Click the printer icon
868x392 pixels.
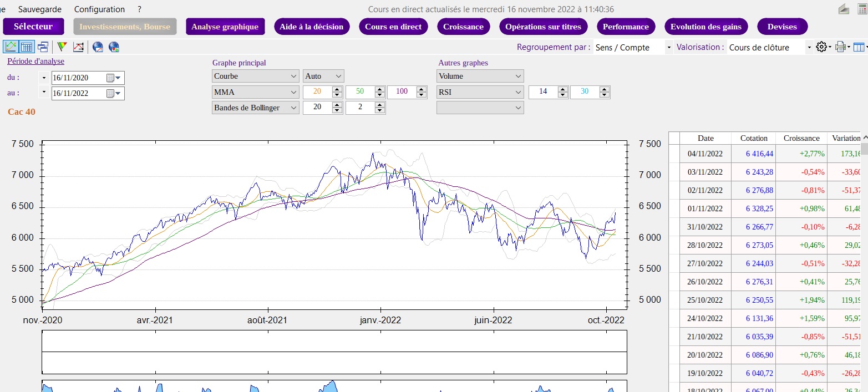(840, 47)
